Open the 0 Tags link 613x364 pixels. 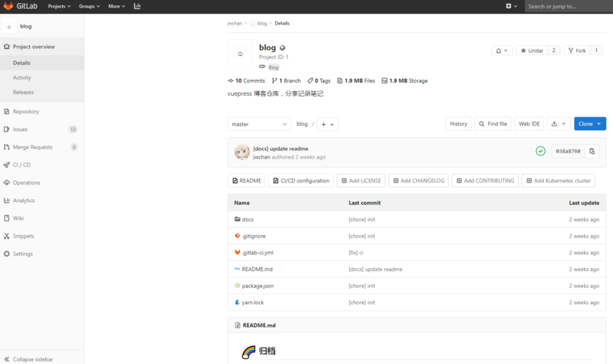319,80
